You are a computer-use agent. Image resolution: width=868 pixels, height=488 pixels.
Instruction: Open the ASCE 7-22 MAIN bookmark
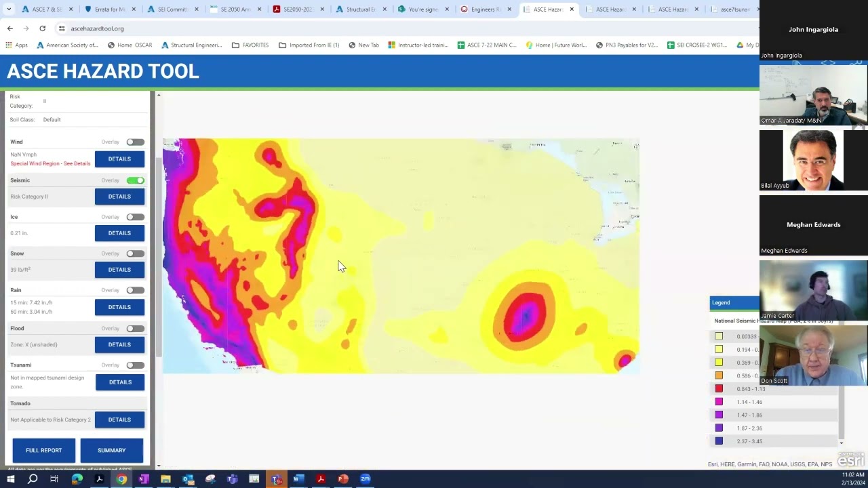pos(487,45)
